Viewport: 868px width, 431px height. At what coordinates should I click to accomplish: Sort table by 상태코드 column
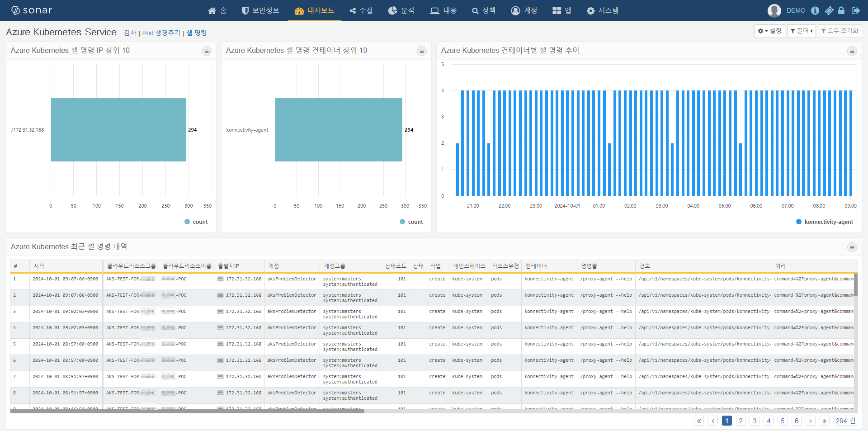395,266
